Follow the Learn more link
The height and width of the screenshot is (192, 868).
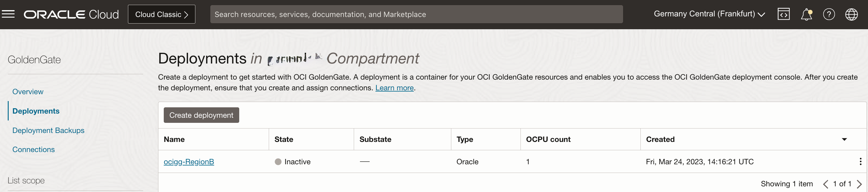point(394,88)
